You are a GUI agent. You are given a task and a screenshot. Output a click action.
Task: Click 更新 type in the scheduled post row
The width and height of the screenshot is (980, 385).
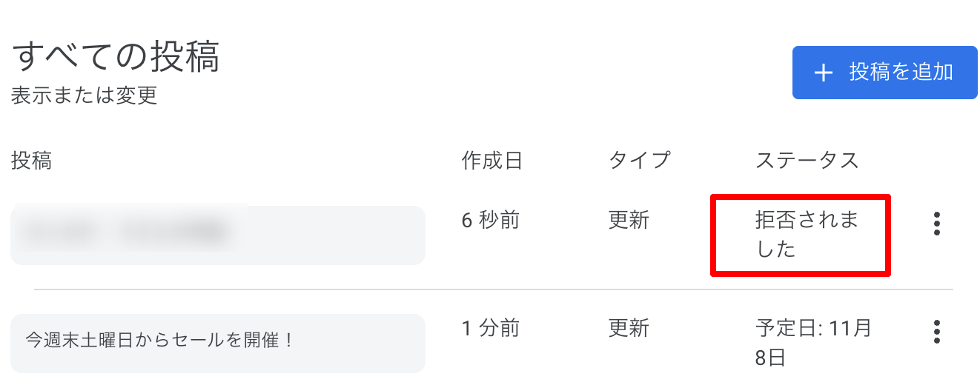629,328
